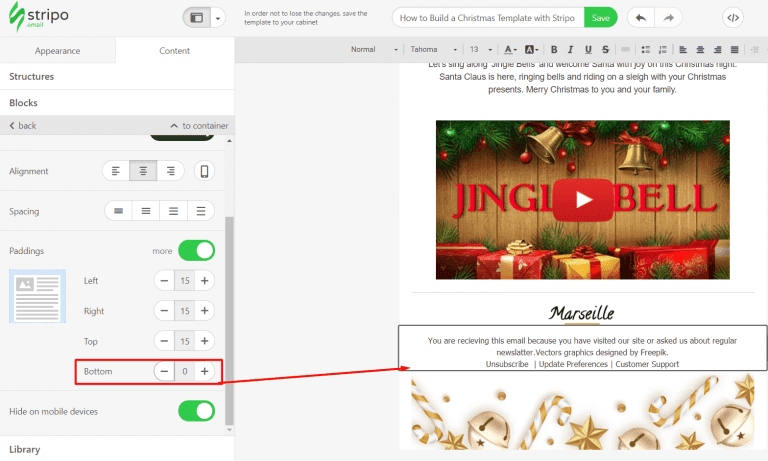
Task: Click the redo arrow button
Action: 669,18
